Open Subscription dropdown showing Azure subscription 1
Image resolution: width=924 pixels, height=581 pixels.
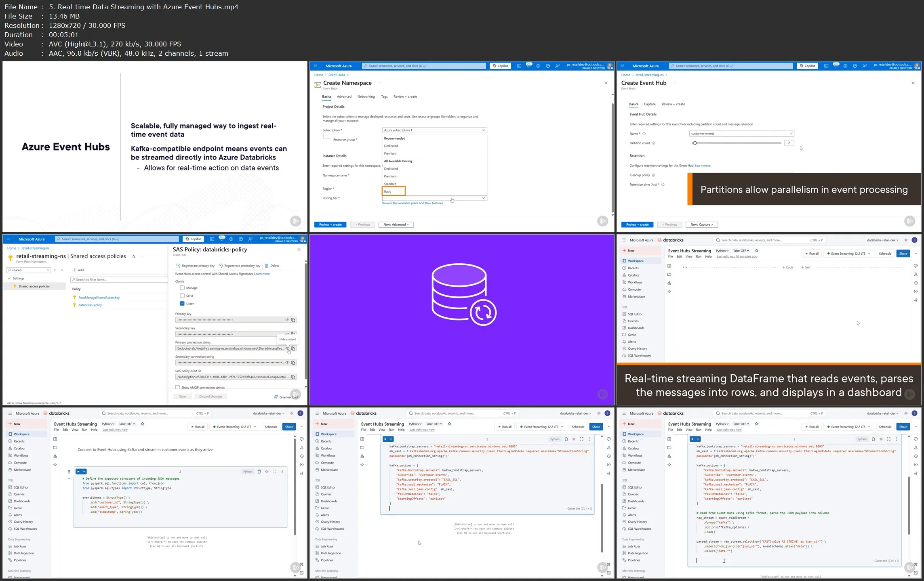434,130
